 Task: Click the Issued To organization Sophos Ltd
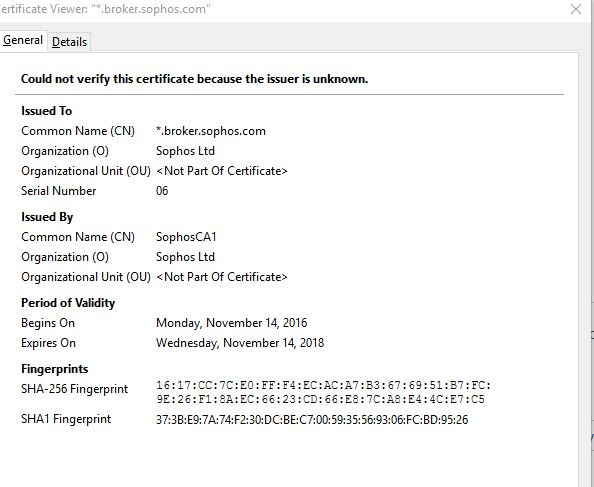(x=185, y=151)
